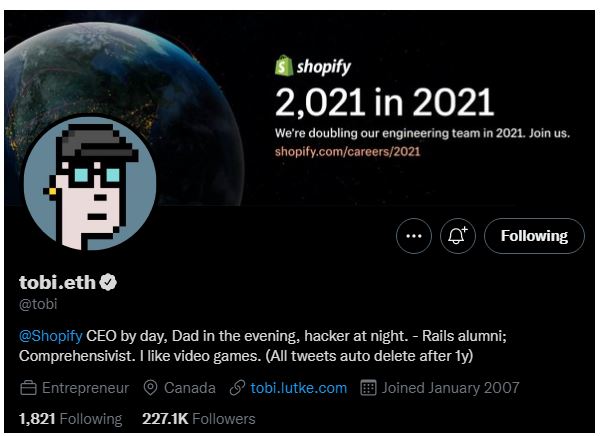Toggle the Following button to unfollow
601x436 pixels.
(534, 236)
